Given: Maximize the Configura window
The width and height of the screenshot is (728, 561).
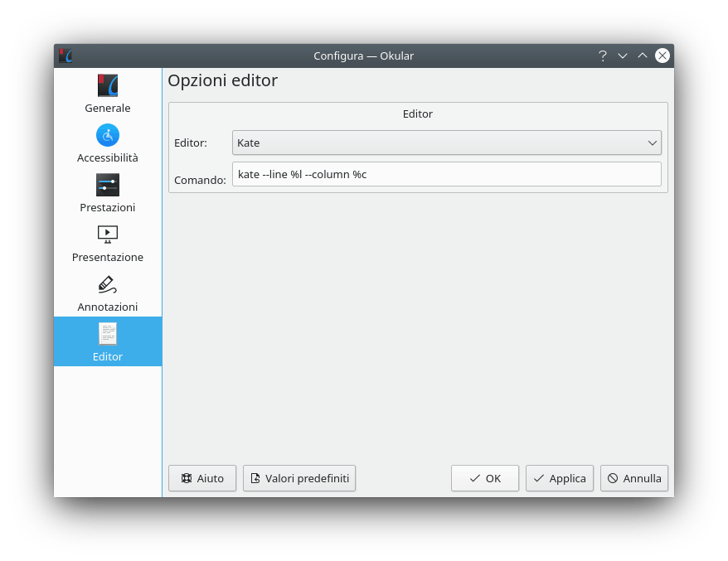Looking at the screenshot, I should click(643, 56).
